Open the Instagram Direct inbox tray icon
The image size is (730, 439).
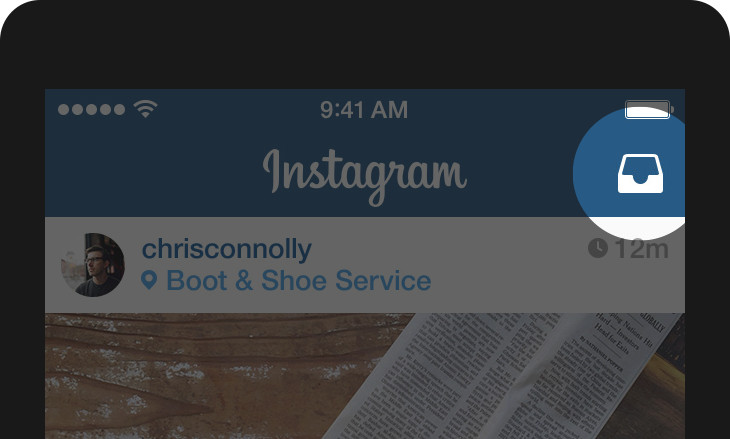(x=640, y=174)
